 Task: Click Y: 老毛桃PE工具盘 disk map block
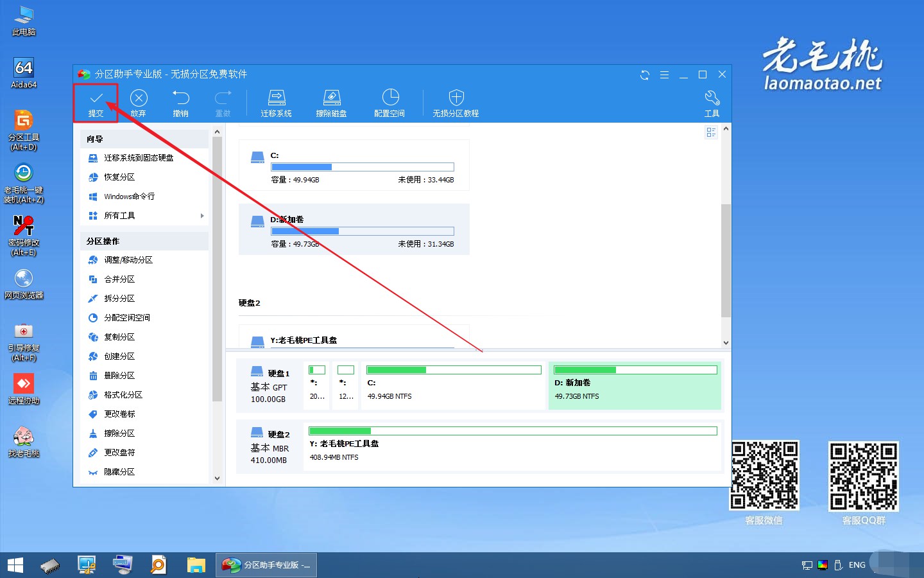pyautogui.click(x=513, y=446)
